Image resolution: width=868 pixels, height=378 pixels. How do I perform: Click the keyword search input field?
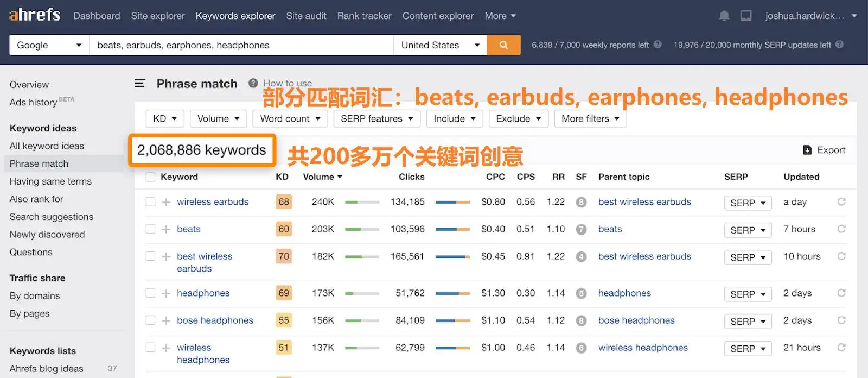241,45
